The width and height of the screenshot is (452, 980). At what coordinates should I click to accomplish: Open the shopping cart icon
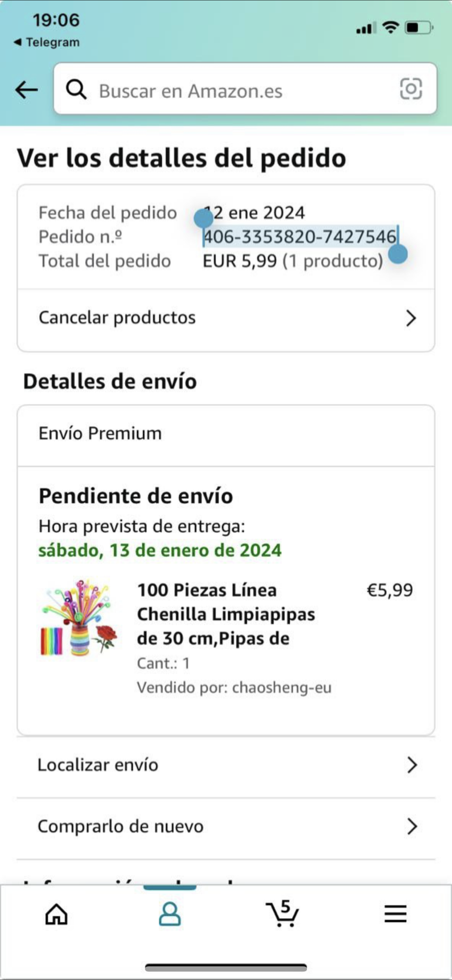coord(282,914)
